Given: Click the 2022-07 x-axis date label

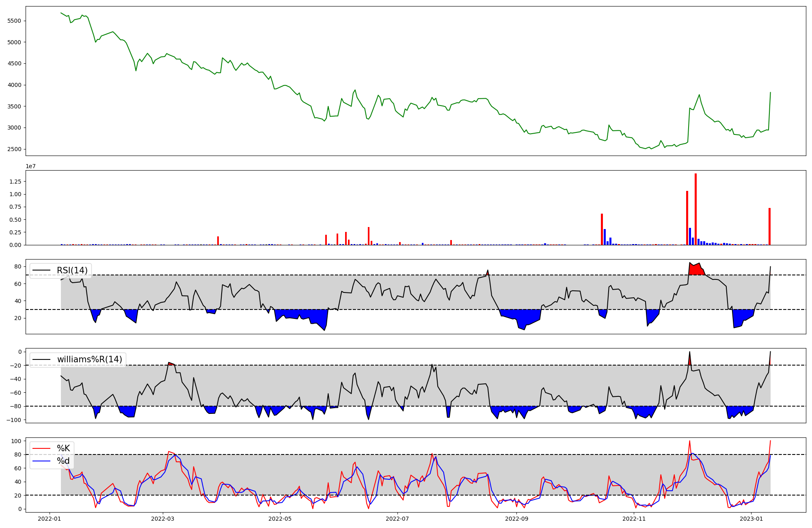Looking at the screenshot, I should click(x=397, y=519).
